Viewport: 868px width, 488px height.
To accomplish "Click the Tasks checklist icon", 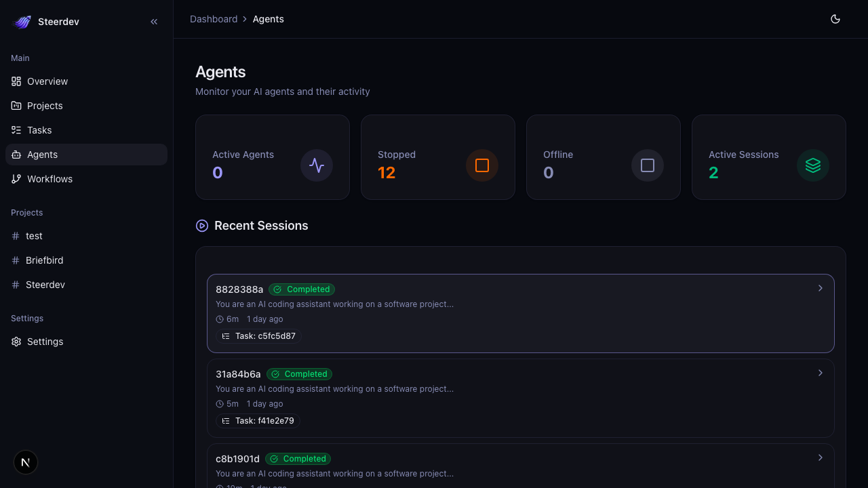I will [16, 129].
